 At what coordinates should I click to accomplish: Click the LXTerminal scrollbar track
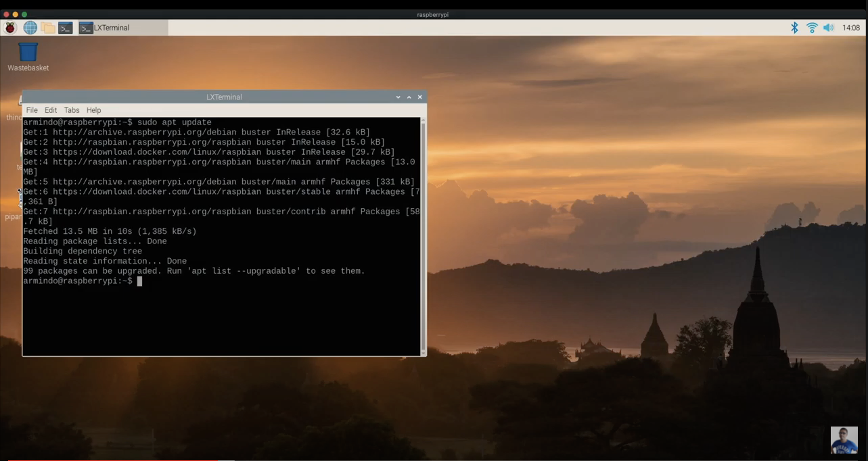424,237
